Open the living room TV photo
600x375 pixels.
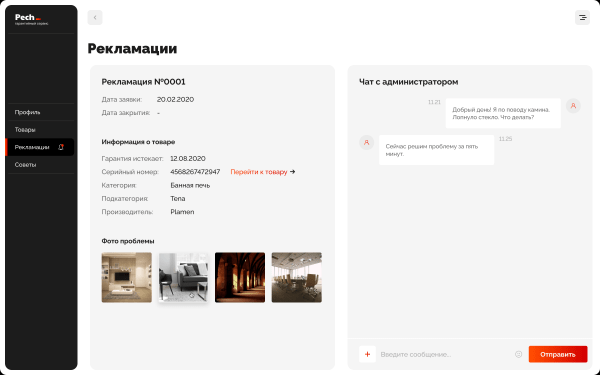(x=127, y=277)
